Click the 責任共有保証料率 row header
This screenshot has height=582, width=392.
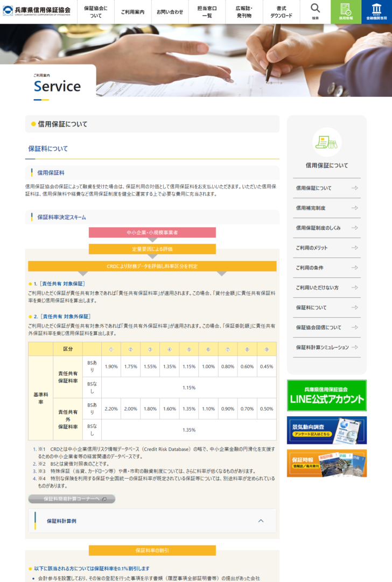click(x=68, y=377)
